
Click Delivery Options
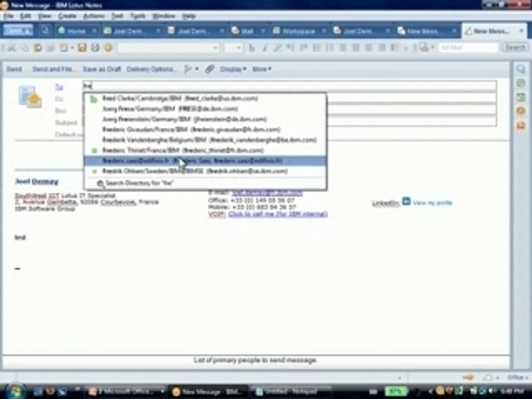click(152, 69)
